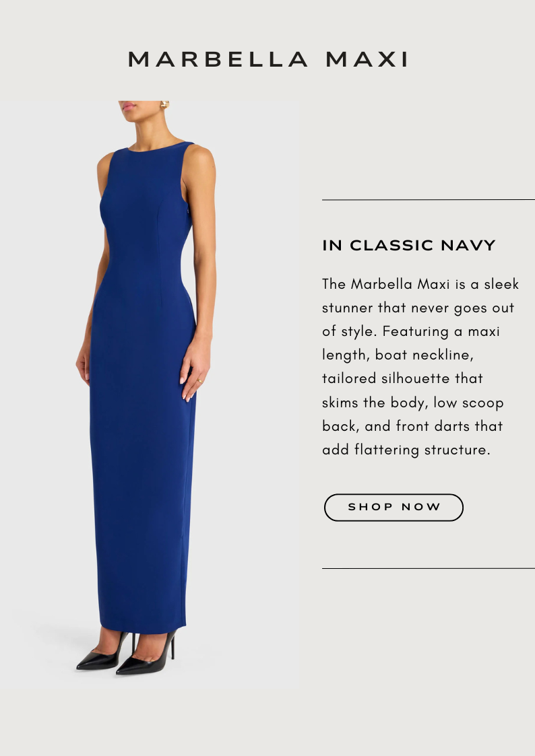Click the 'skims the body, low scoop' line
Image resolution: width=535 pixels, height=756 pixels.
pyautogui.click(x=413, y=403)
